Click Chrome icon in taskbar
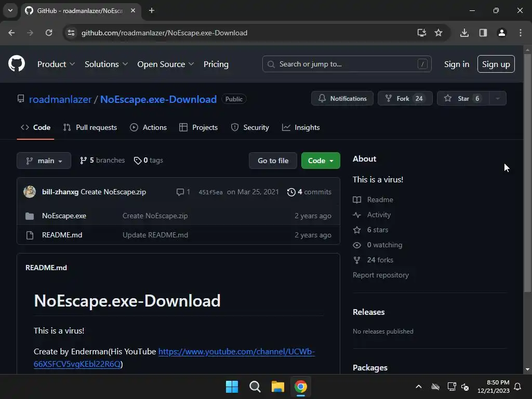This screenshot has width=532, height=399. click(x=301, y=387)
